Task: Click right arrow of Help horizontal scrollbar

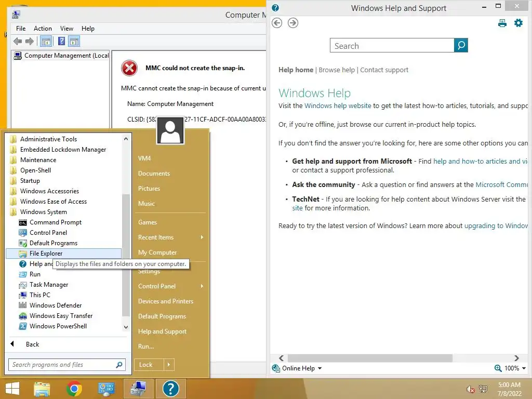Action: coord(516,358)
